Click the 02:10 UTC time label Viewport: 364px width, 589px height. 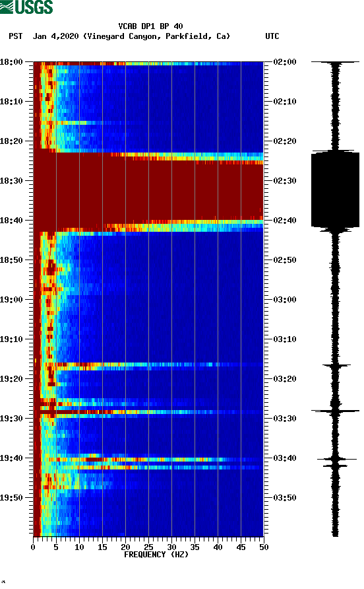[x=285, y=102]
